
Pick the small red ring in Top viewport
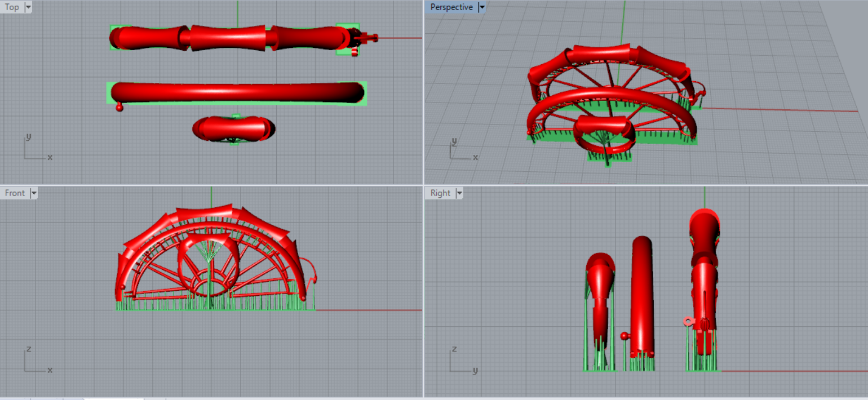(234, 128)
